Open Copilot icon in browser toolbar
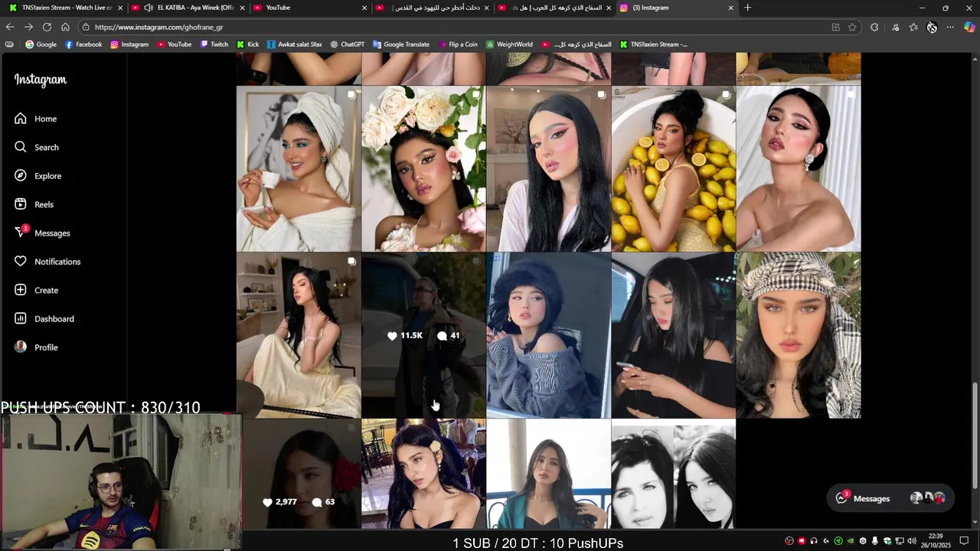Viewport: 980px width, 551px height. click(x=969, y=27)
